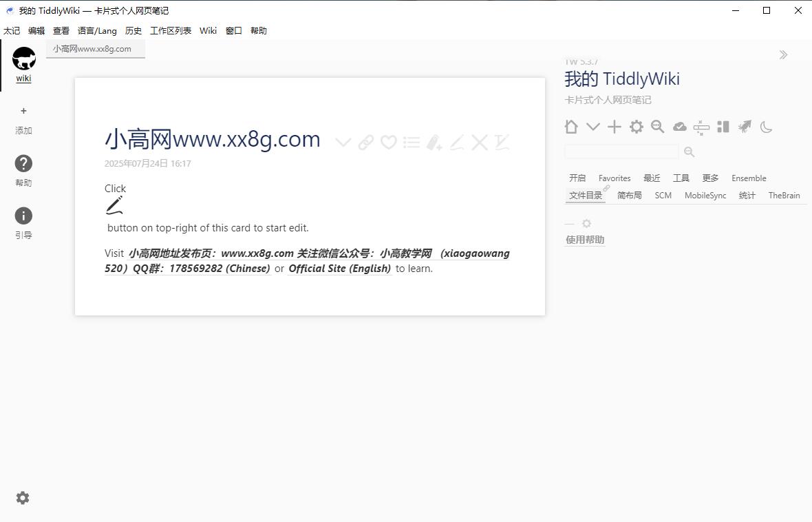Click the add-tag icon on tiddler
Screen dimensions: 812x522
pos(434,142)
